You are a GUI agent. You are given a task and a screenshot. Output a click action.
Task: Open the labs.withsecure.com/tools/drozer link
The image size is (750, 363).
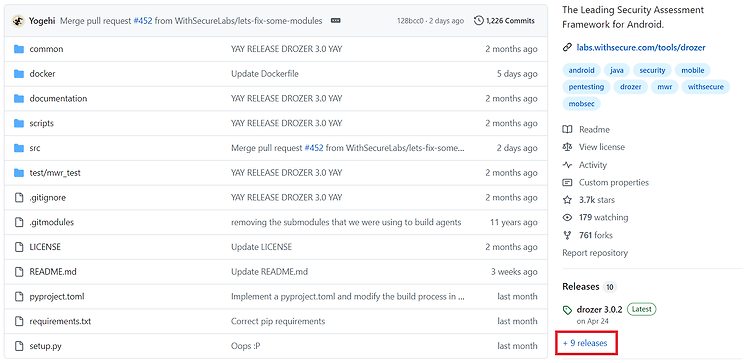pos(641,47)
